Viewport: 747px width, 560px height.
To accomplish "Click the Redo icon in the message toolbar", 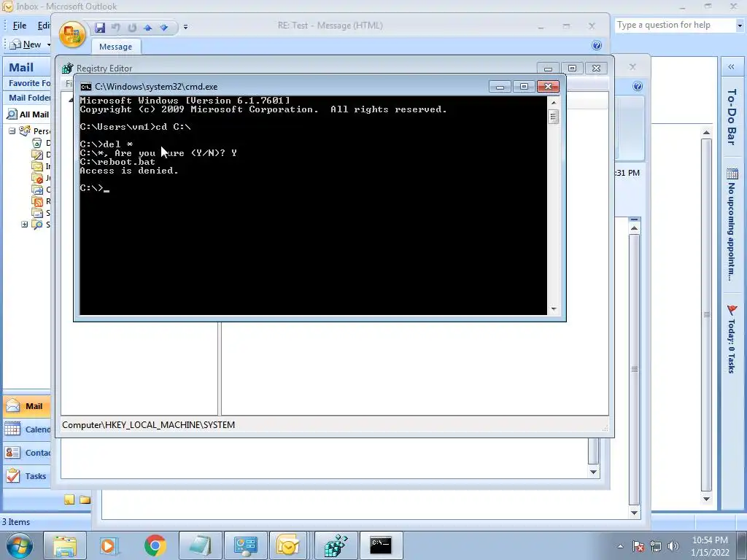I will coord(132,28).
